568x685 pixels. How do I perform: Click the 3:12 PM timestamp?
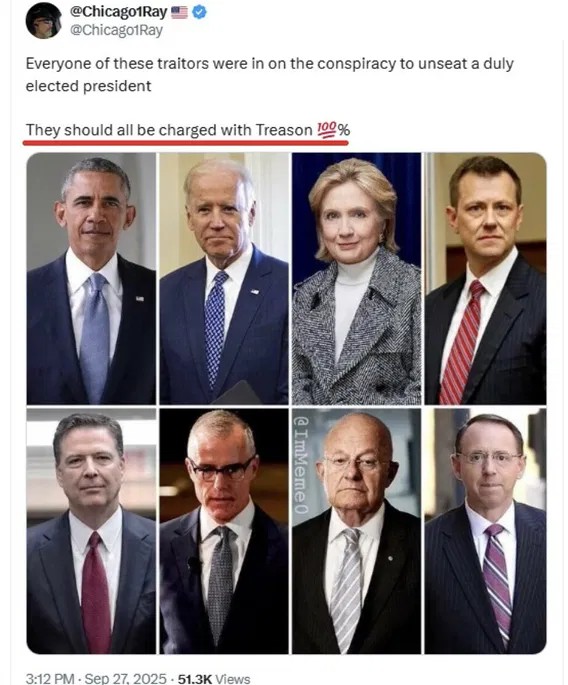50,678
